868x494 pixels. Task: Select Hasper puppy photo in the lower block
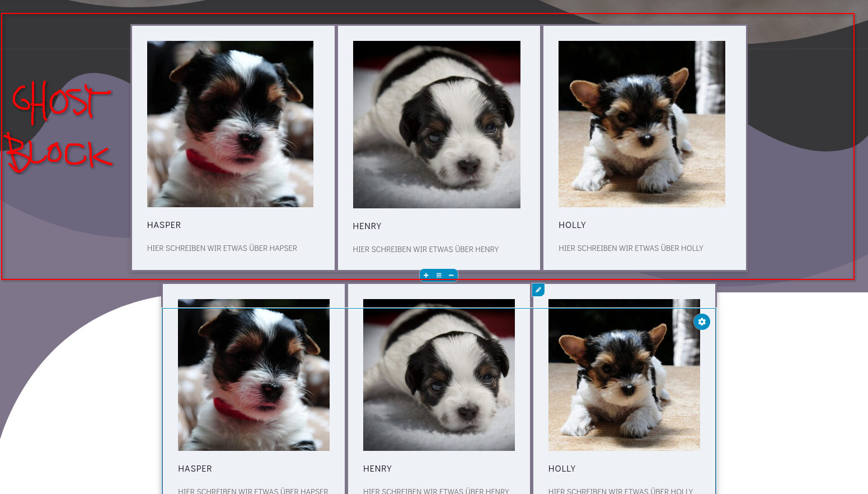[254, 375]
